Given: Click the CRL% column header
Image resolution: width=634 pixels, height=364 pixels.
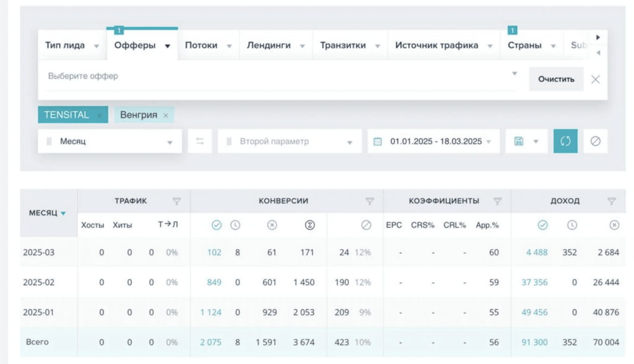Looking at the screenshot, I should [x=454, y=225].
